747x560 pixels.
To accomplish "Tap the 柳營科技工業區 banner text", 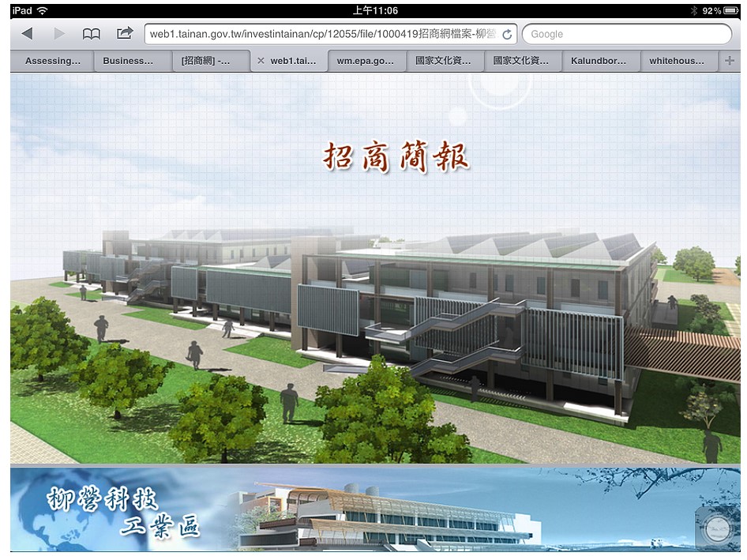I will pos(122,511).
